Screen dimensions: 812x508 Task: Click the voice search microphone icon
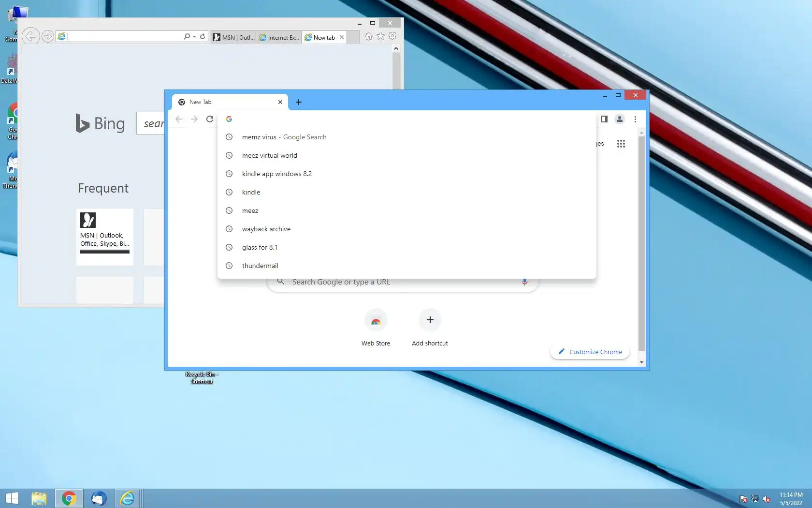(x=524, y=282)
